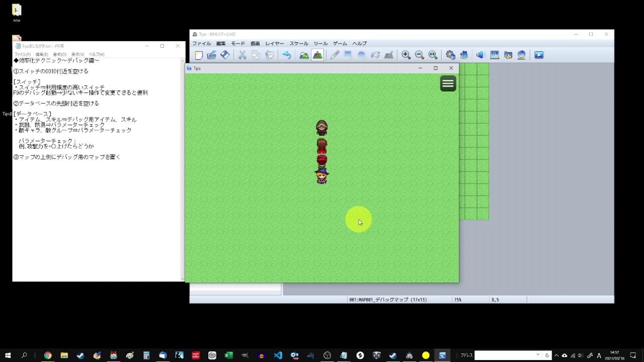Screen dimensions: 644x362
Task: Open Excel from the taskbar
Action: pos(229,355)
